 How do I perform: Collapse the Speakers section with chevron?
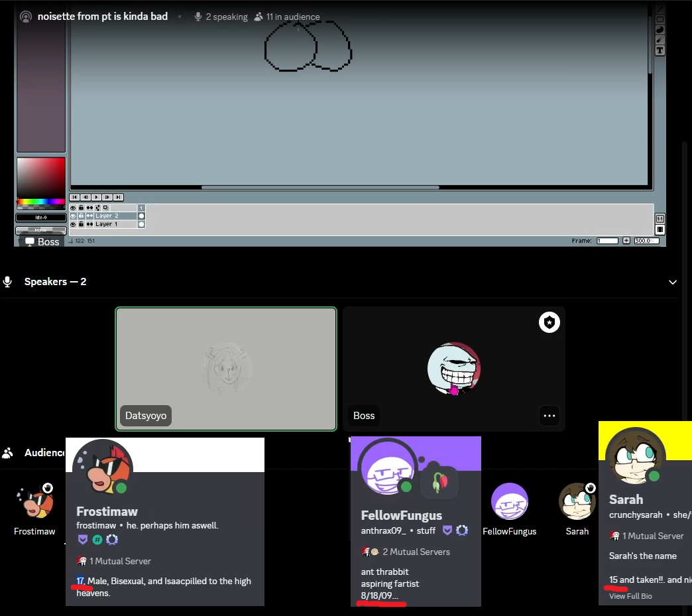click(x=673, y=282)
